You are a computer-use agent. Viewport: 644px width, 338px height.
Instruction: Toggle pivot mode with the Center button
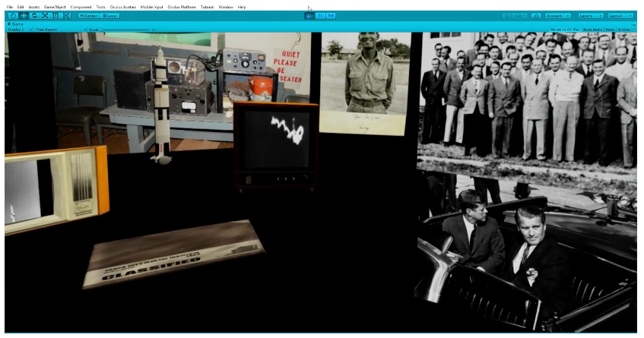point(89,16)
